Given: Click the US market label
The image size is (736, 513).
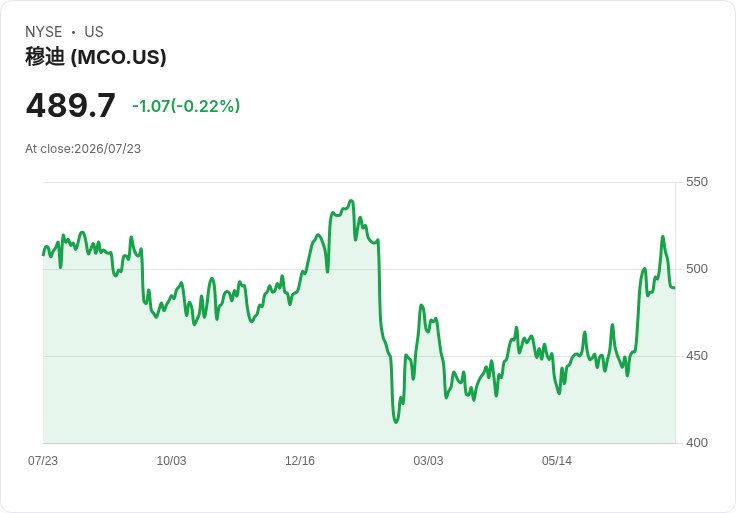Looking at the screenshot, I should [94, 32].
